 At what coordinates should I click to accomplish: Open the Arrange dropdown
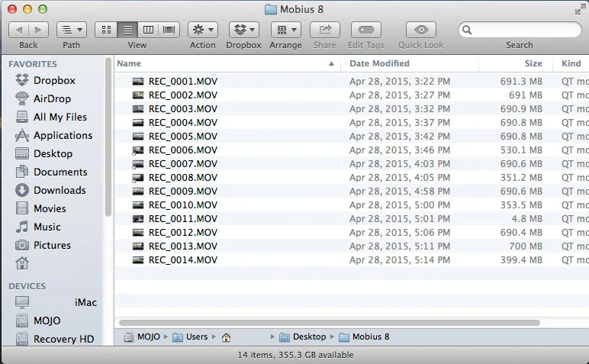[x=286, y=30]
